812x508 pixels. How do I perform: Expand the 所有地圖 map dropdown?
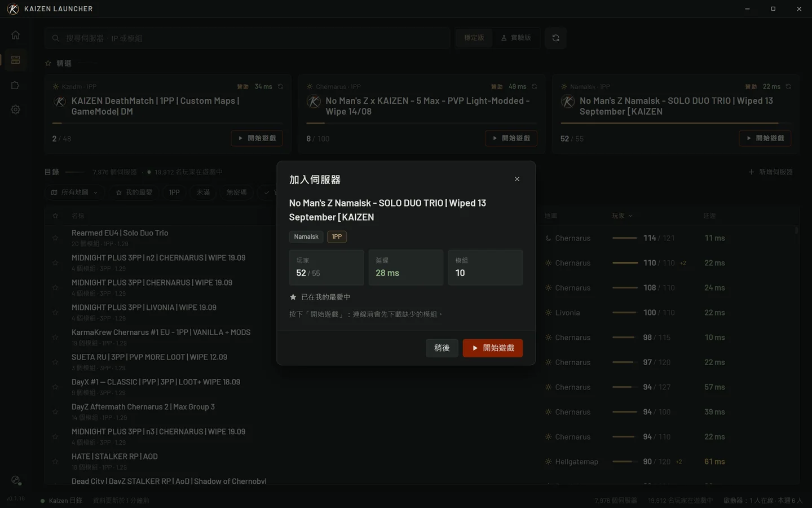pyautogui.click(x=74, y=192)
